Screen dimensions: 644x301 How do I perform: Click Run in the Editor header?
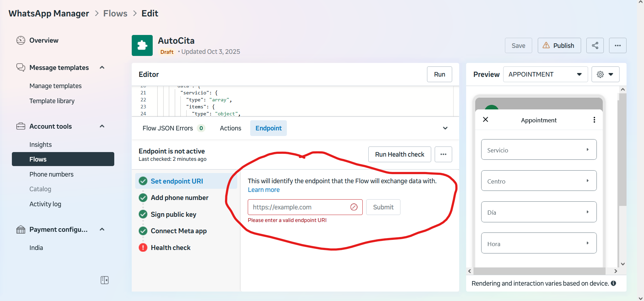440,74
